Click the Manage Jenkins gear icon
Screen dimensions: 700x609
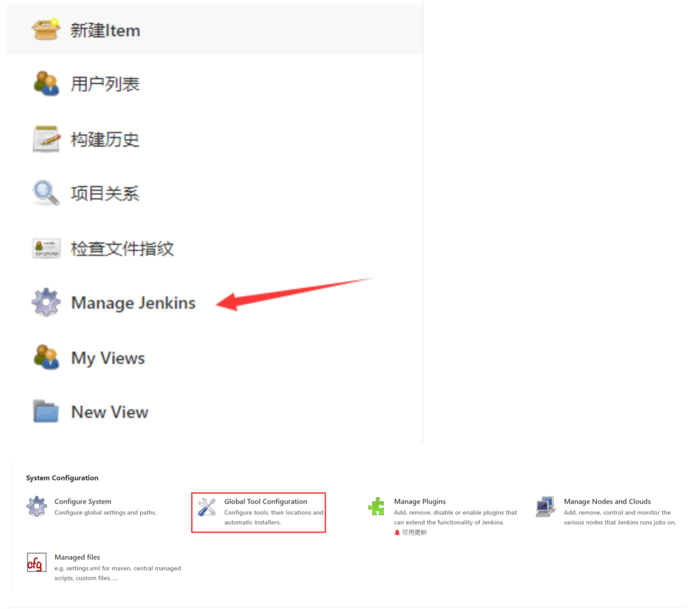(46, 302)
